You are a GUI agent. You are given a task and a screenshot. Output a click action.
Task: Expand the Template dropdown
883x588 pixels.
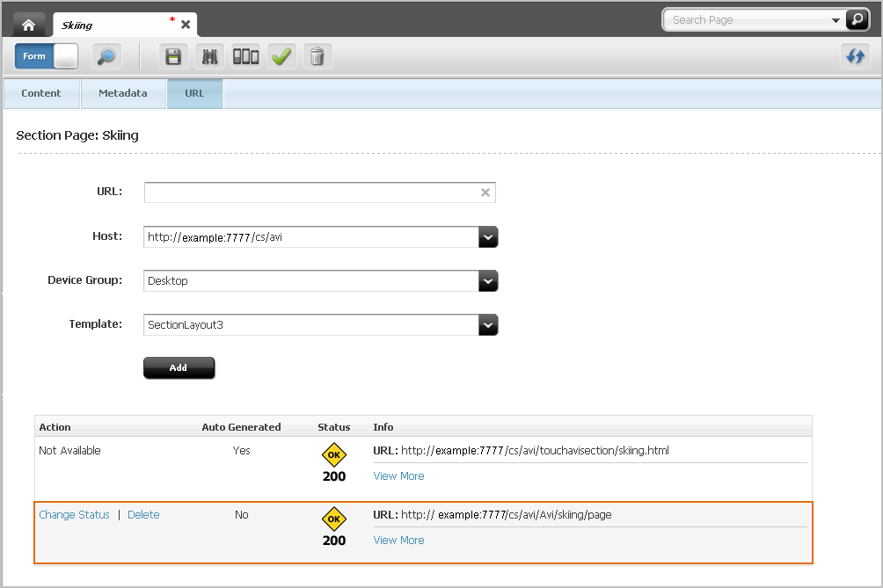point(488,324)
